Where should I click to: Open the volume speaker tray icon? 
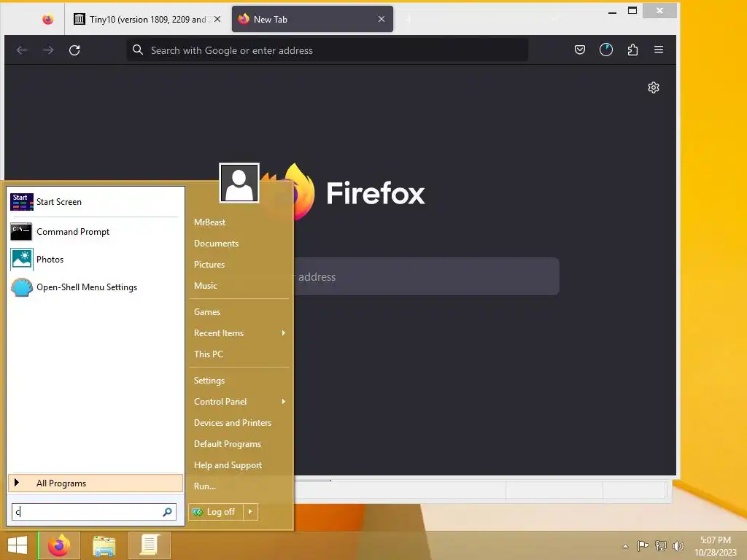pyautogui.click(x=678, y=545)
